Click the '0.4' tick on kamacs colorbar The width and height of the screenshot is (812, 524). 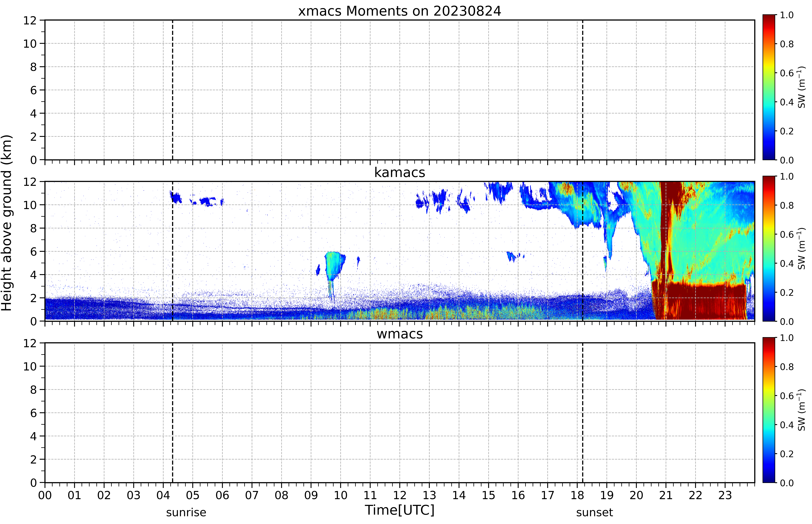coord(787,263)
